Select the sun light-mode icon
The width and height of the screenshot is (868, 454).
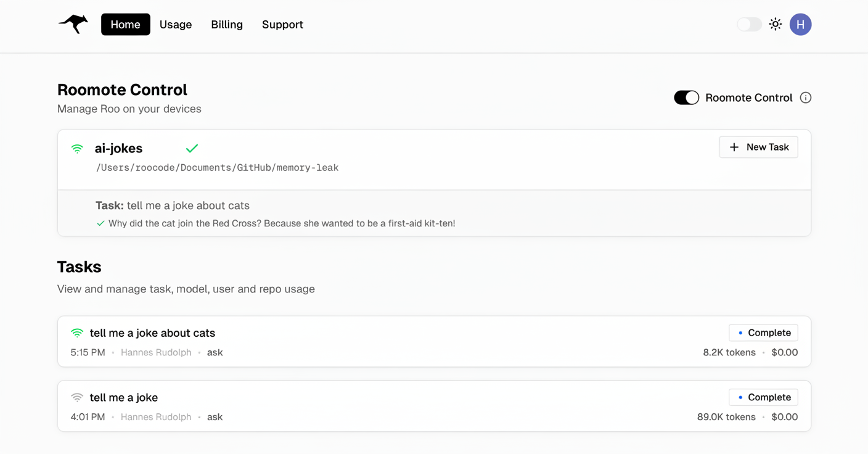click(x=776, y=24)
